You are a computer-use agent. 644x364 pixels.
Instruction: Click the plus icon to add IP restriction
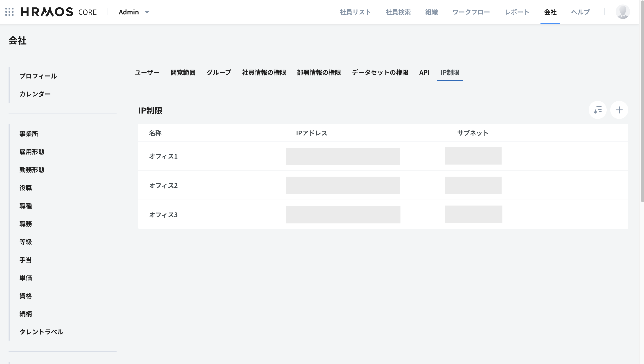619,110
